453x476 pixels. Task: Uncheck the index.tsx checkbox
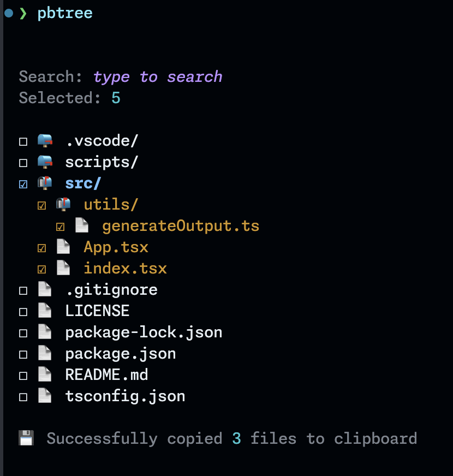click(x=42, y=270)
